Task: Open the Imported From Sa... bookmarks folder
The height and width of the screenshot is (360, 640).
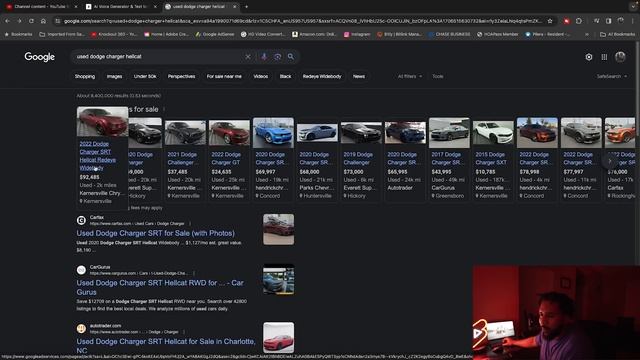Action: click(62, 34)
